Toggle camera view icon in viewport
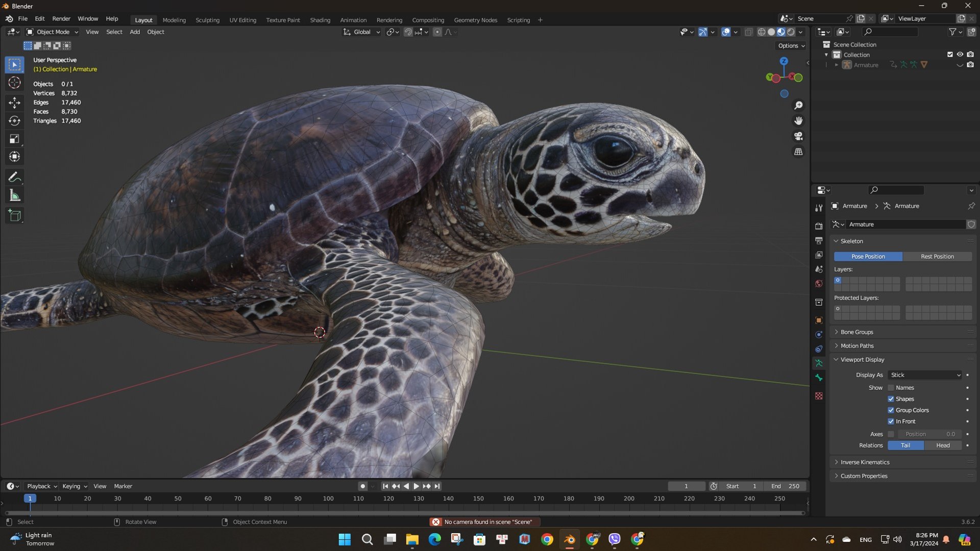Screen dimensions: 980x551 (798, 136)
